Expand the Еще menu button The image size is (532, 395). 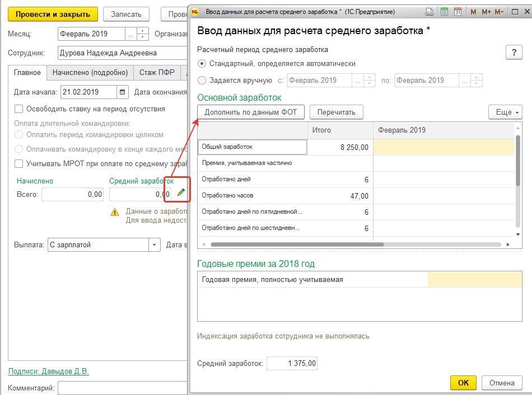(505, 112)
